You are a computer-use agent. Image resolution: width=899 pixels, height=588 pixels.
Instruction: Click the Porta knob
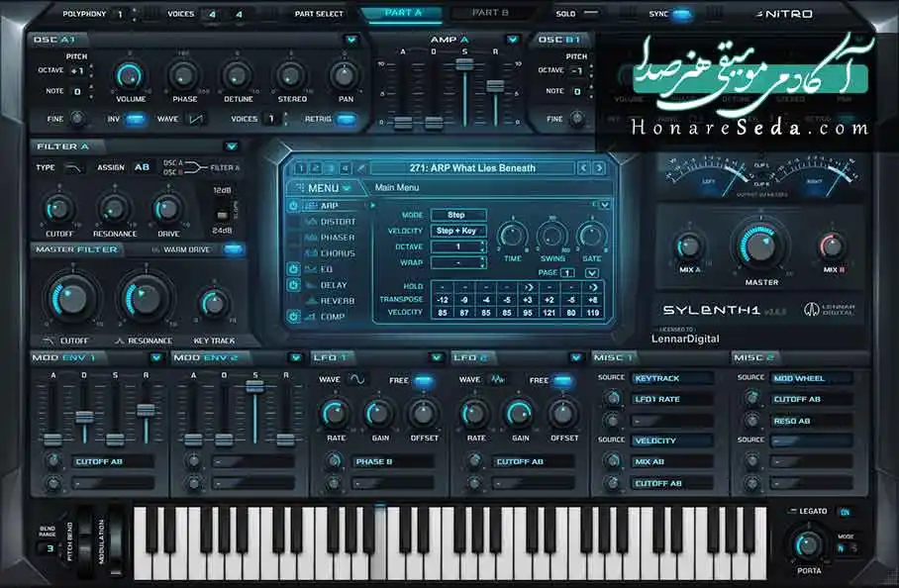(808, 543)
